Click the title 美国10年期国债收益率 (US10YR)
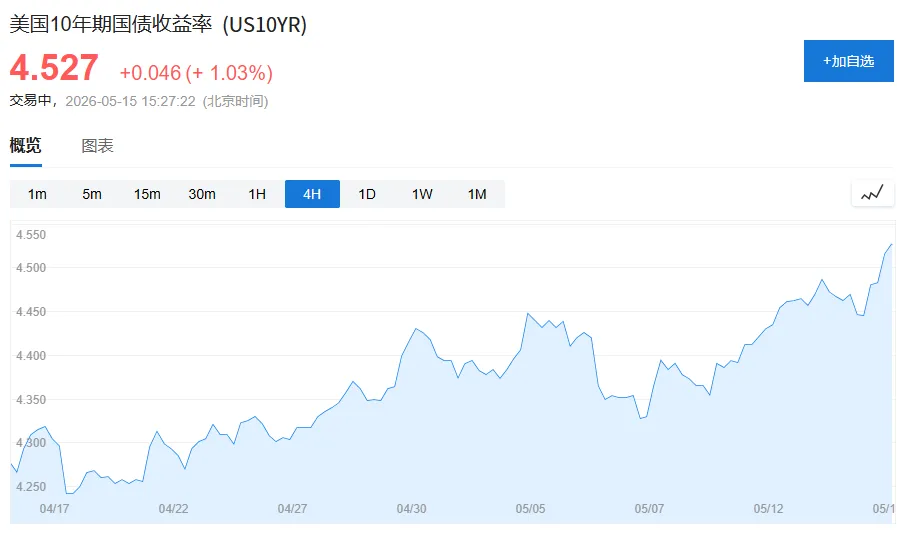The image size is (911, 533). (x=158, y=24)
